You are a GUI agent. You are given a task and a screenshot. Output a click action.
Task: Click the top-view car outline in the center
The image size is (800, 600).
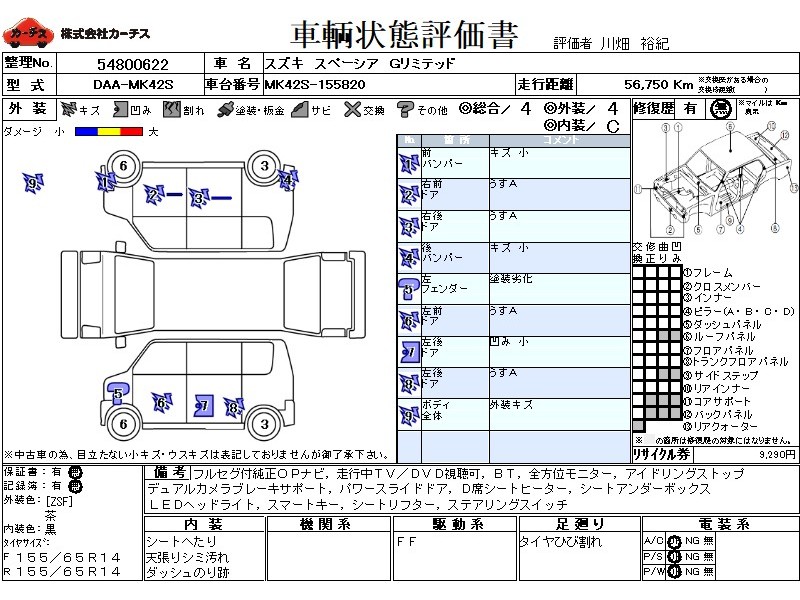[x=213, y=295]
